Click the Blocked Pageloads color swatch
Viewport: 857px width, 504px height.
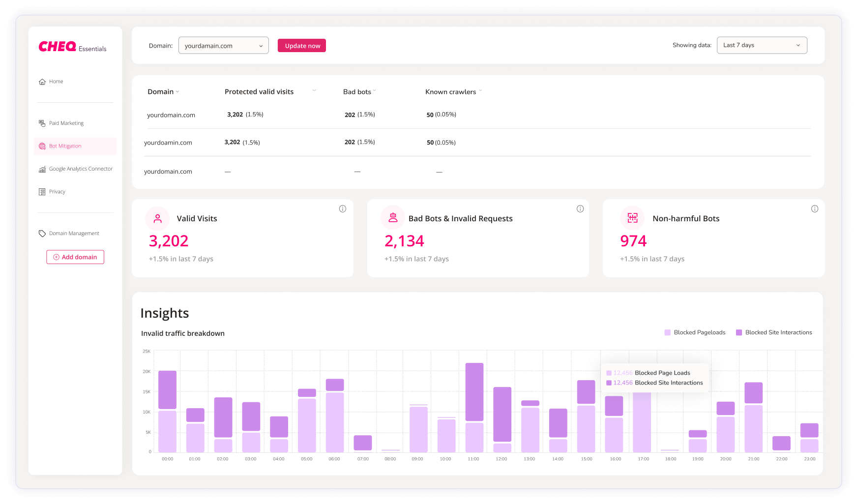click(x=667, y=332)
